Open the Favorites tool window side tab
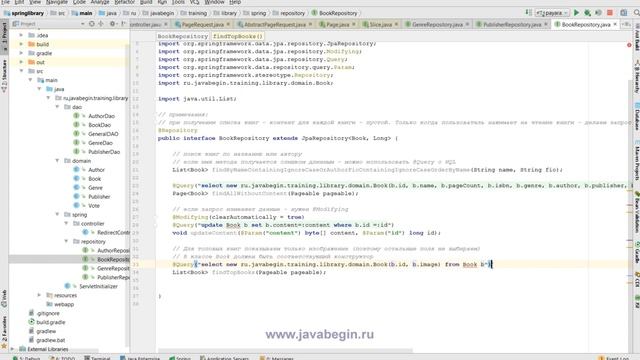Screen dimensions: 640x360 (4, 333)
